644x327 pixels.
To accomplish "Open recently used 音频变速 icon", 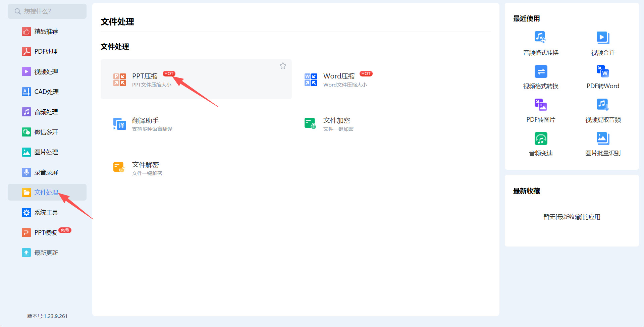I will coord(541,138).
